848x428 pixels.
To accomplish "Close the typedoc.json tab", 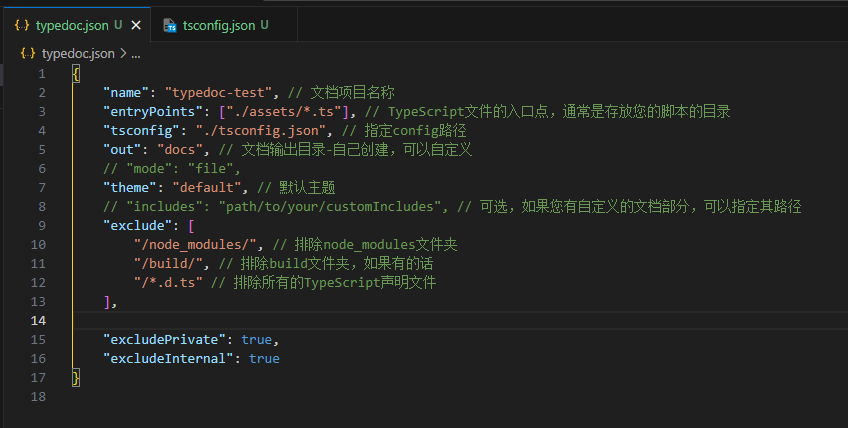I will (136, 24).
